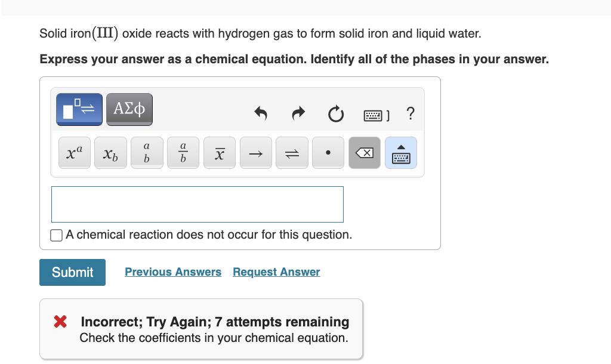
Task: Open the question mark help
Action: tap(411, 114)
